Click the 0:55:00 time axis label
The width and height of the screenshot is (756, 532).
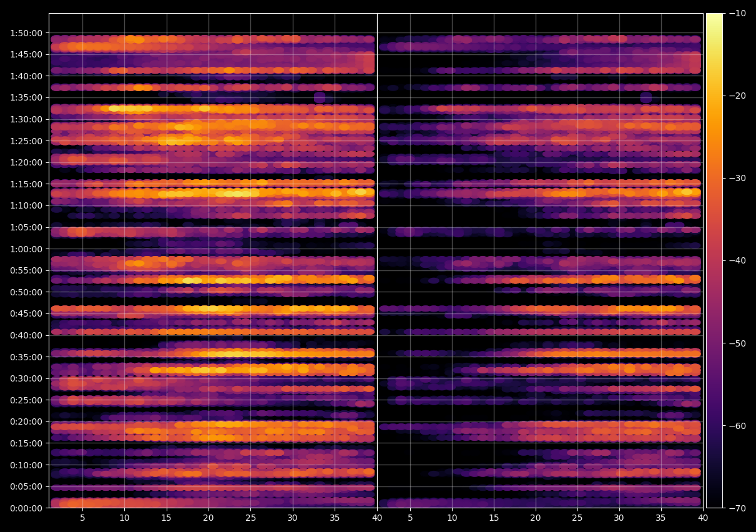pos(26,270)
